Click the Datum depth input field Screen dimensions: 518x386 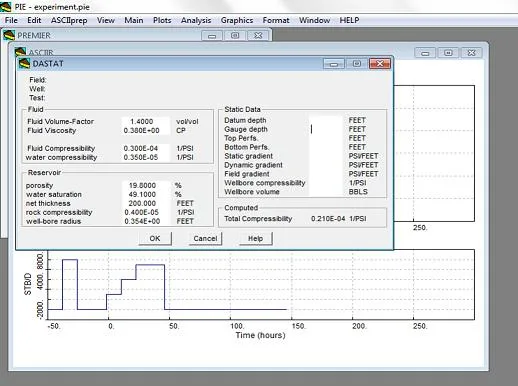tap(326, 120)
